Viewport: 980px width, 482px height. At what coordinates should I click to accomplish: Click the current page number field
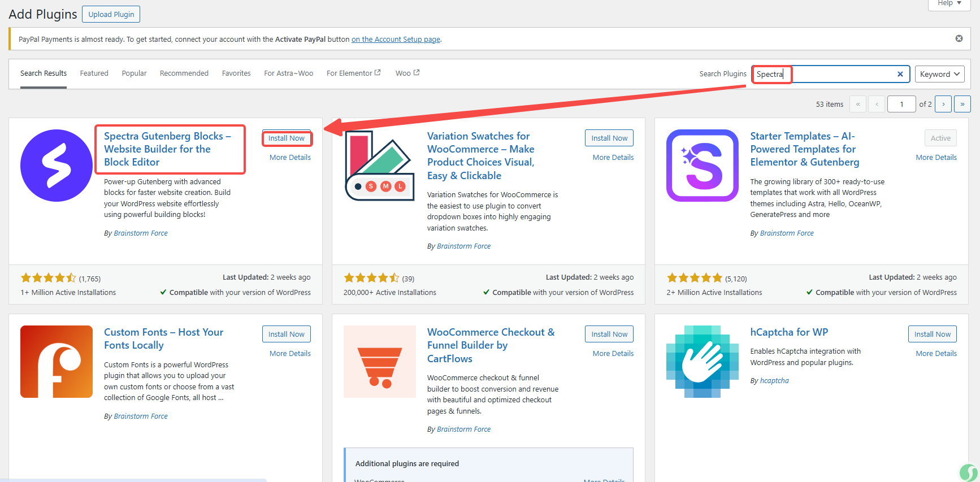pos(901,104)
